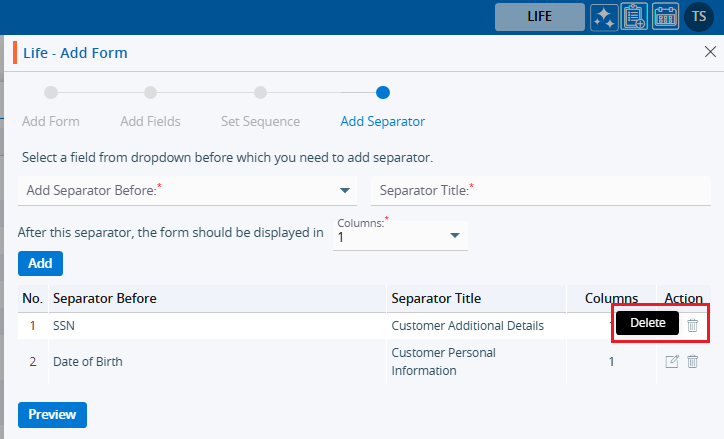The height and width of the screenshot is (439, 724).
Task: Expand the Add Separator Before dropdown
Action: 345,190
